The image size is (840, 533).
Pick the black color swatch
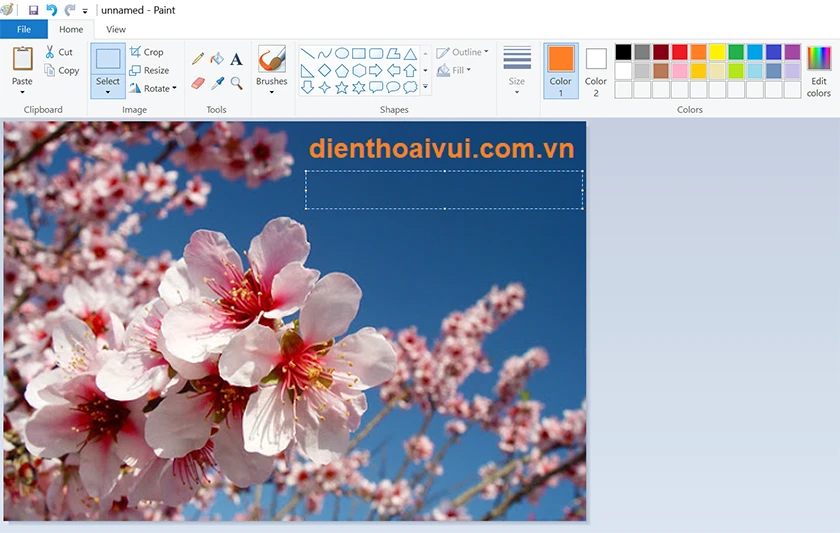pos(623,52)
